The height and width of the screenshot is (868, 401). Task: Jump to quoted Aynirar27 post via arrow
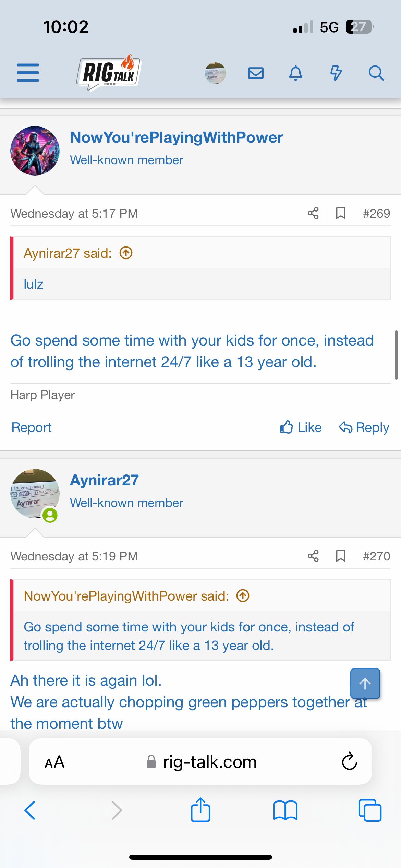point(126,253)
